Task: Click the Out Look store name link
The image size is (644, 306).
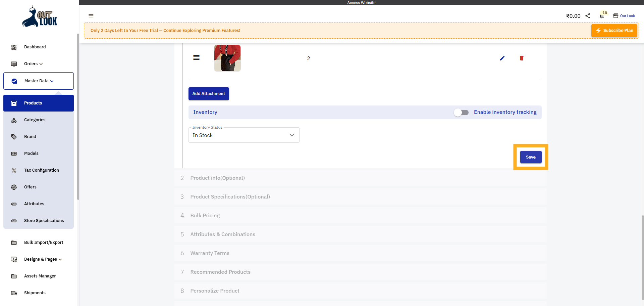Action: pyautogui.click(x=627, y=16)
